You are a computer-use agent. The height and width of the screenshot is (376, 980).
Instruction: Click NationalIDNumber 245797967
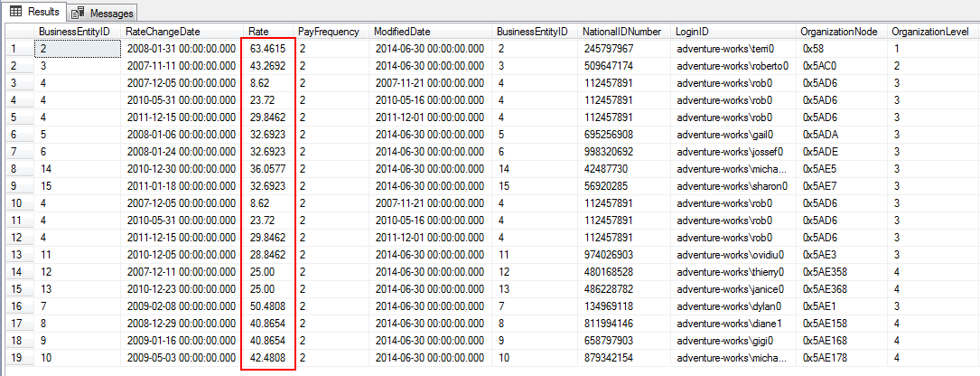click(608, 48)
